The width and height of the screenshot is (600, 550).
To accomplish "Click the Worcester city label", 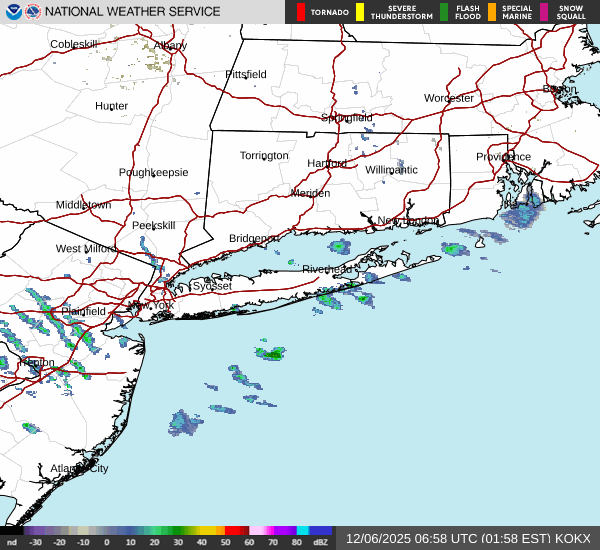I will click(x=448, y=98).
